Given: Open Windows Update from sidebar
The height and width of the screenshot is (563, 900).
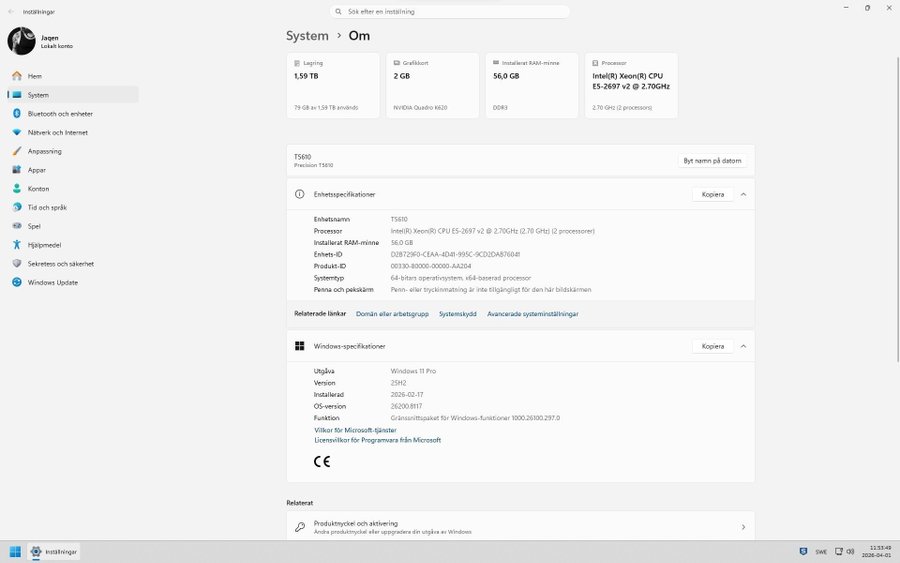Looking at the screenshot, I should [52, 282].
